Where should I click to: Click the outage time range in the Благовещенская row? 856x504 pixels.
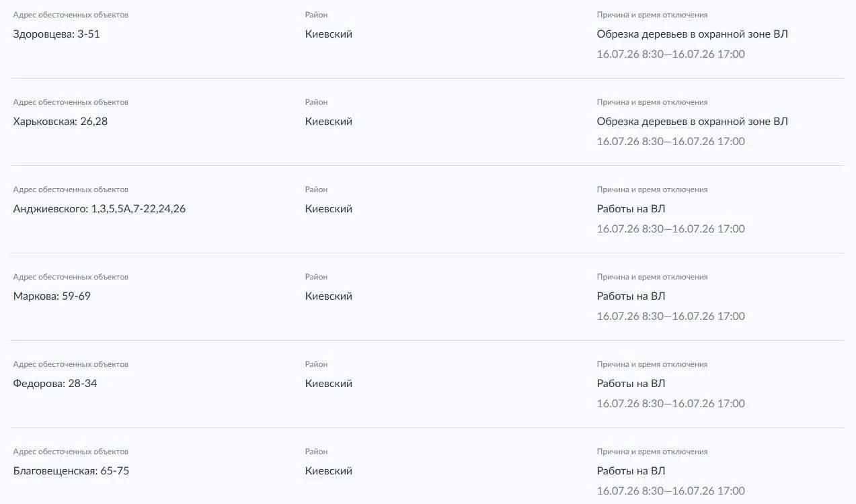click(671, 491)
